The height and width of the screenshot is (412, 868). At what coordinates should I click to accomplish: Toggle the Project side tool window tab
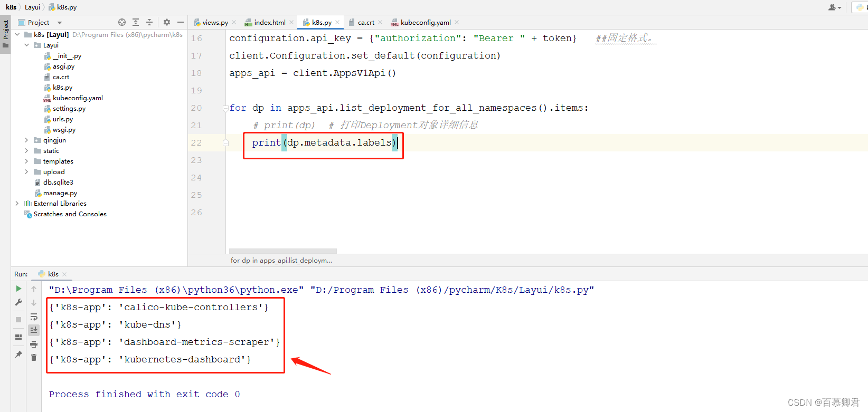pyautogui.click(x=5, y=34)
